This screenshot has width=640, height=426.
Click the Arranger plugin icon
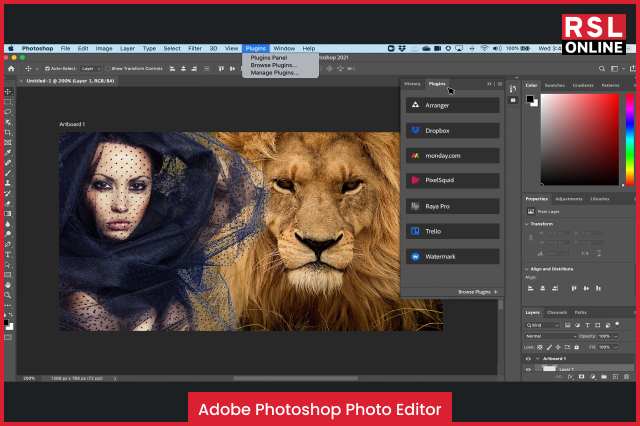[415, 105]
